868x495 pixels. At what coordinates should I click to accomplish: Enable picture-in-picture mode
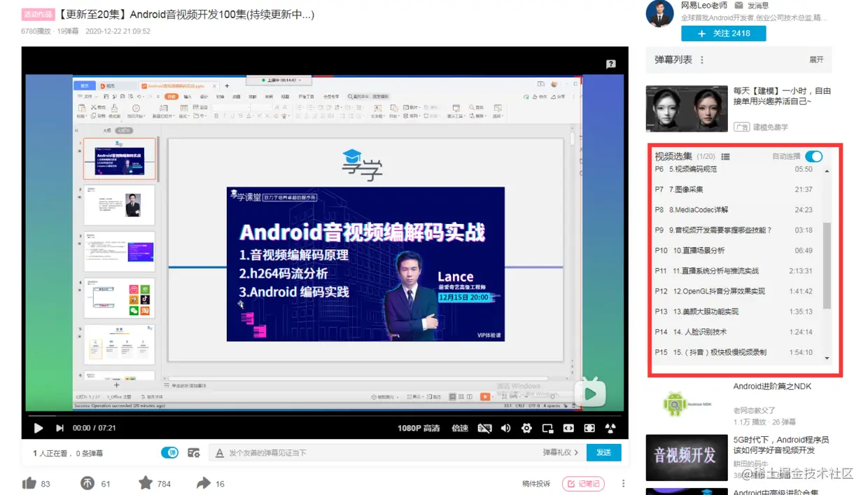547,428
